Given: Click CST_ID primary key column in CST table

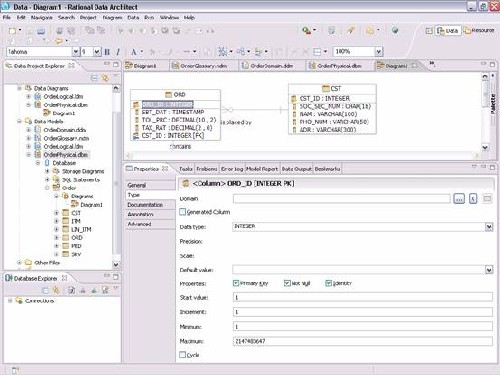Looking at the screenshot, I should pyautogui.click(x=324, y=98).
